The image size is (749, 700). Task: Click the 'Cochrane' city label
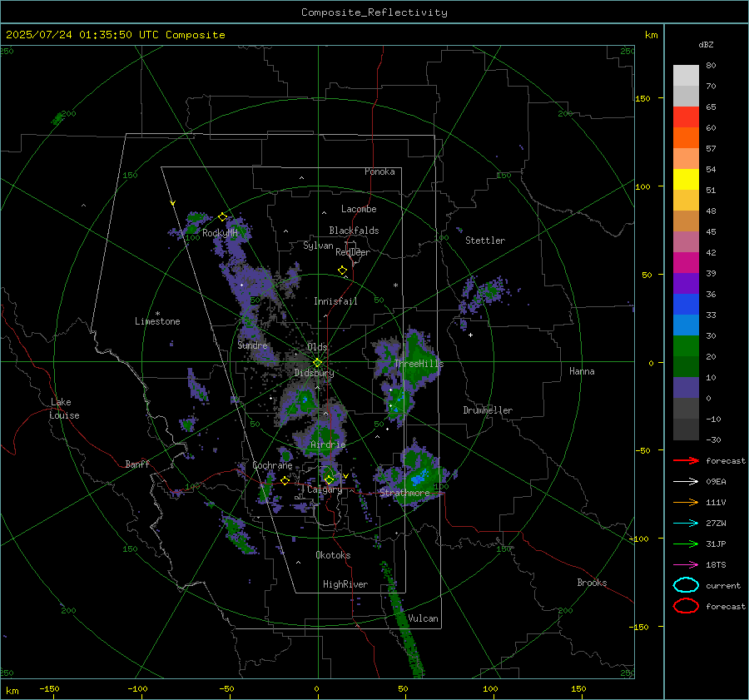pos(272,465)
